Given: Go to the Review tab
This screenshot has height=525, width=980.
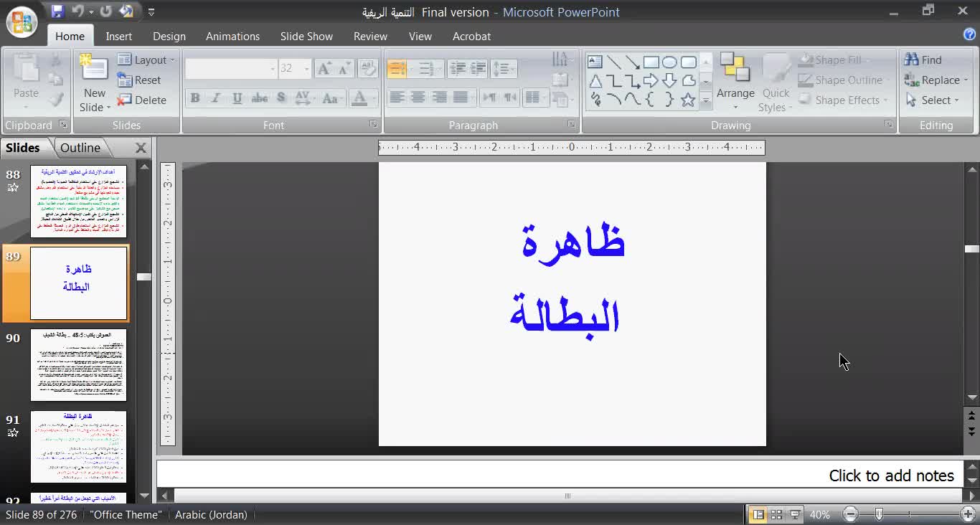Looking at the screenshot, I should tap(370, 36).
